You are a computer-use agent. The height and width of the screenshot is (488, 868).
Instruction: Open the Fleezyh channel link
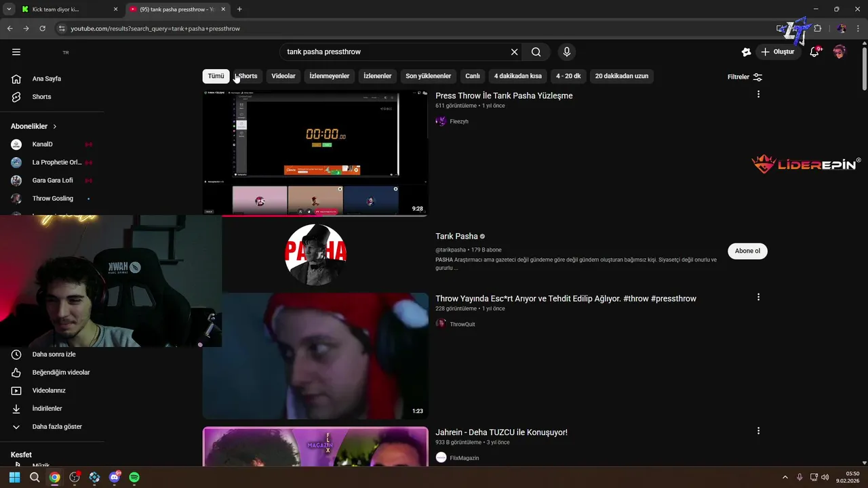(x=458, y=121)
